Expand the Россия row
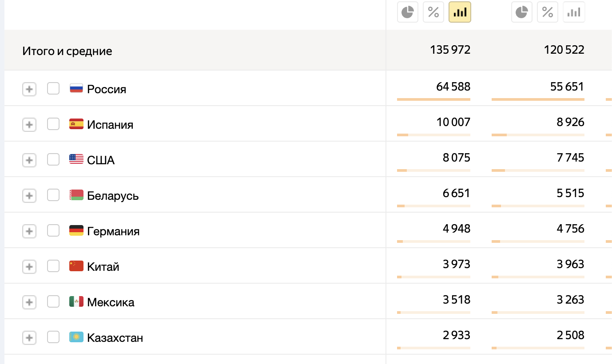 click(x=29, y=89)
